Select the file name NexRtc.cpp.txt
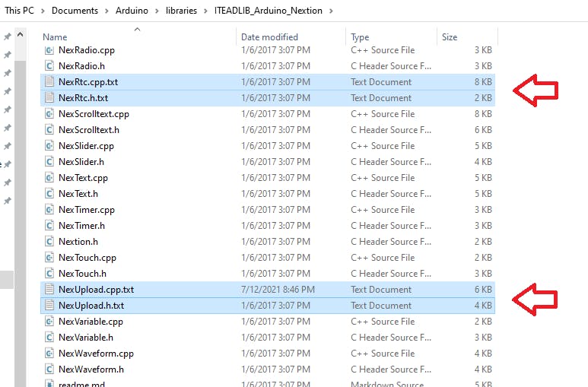Viewport: 588px width, 387px height. 88,82
